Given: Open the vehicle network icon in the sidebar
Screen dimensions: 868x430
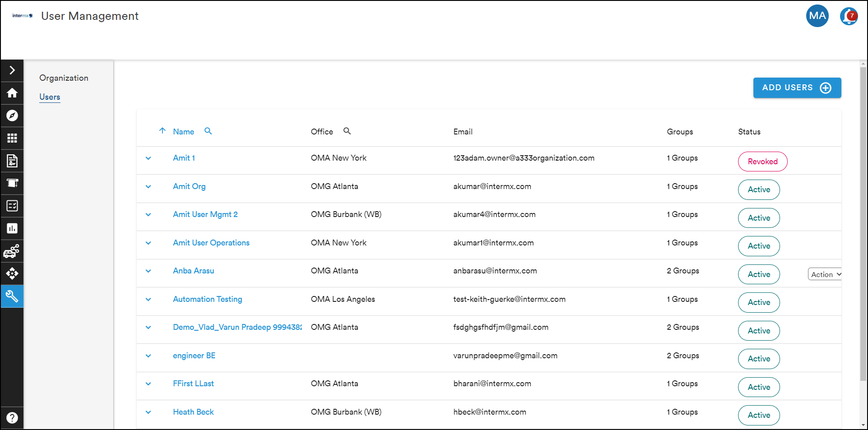Looking at the screenshot, I should point(12,251).
